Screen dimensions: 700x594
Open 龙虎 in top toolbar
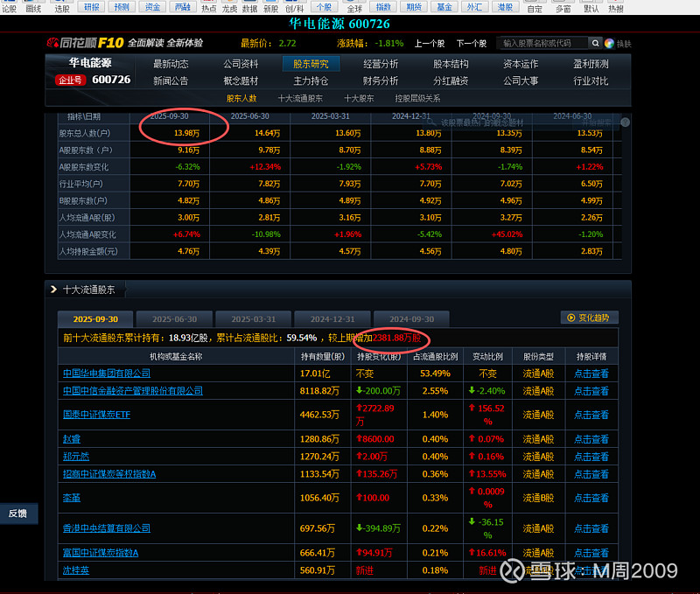click(x=229, y=8)
